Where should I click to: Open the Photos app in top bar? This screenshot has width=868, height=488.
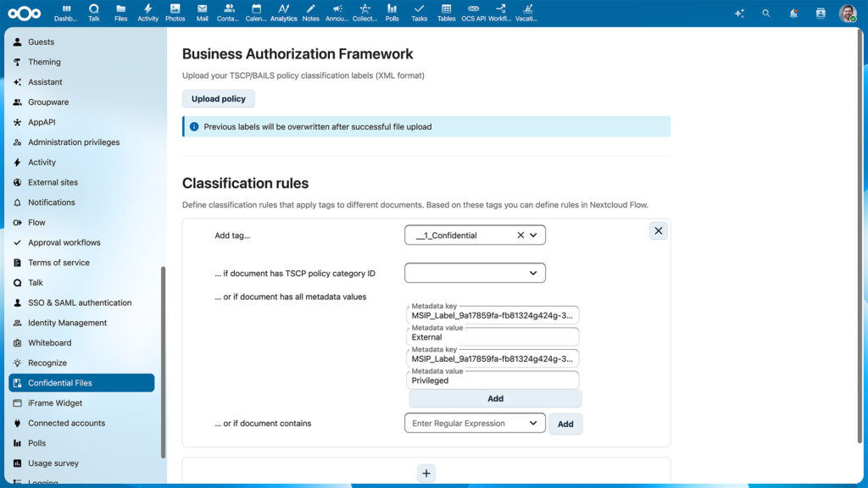click(x=175, y=13)
